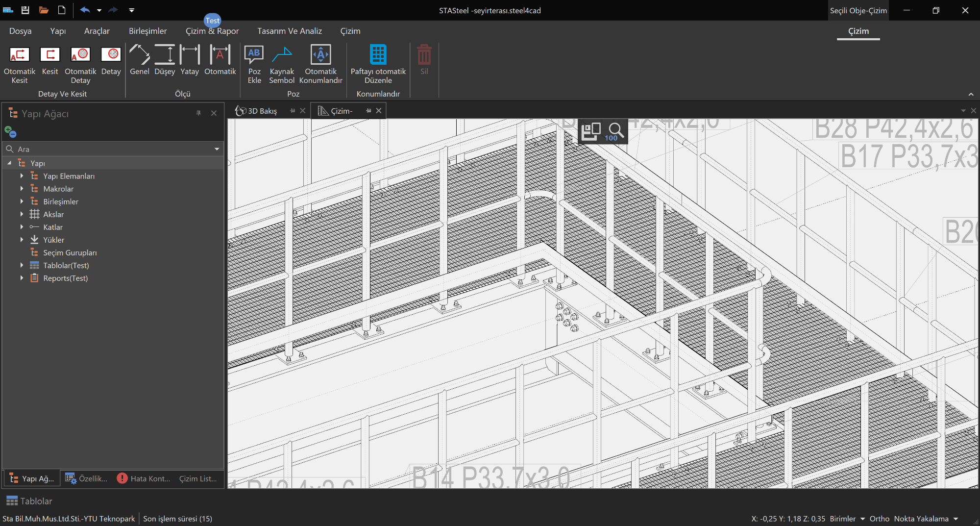Pin the Yapı Ağacı panel
Image resolution: width=980 pixels, height=526 pixels.
tap(198, 113)
